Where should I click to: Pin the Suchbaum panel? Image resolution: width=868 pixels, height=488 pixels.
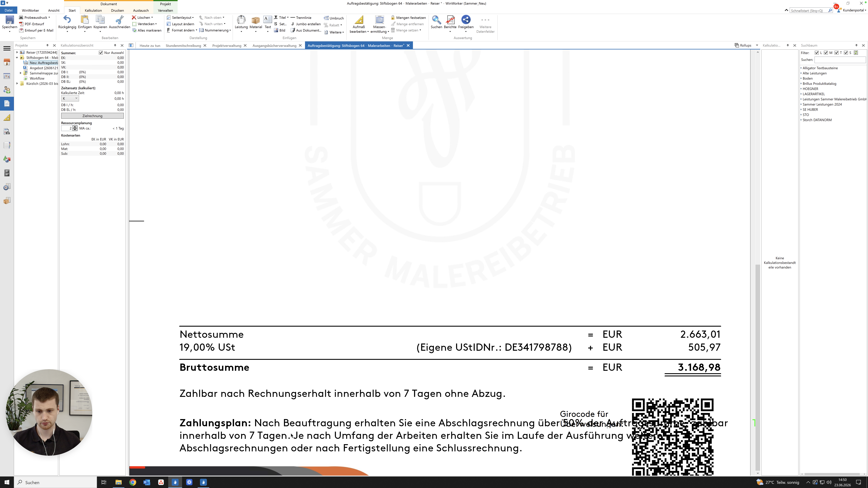[x=856, y=45]
